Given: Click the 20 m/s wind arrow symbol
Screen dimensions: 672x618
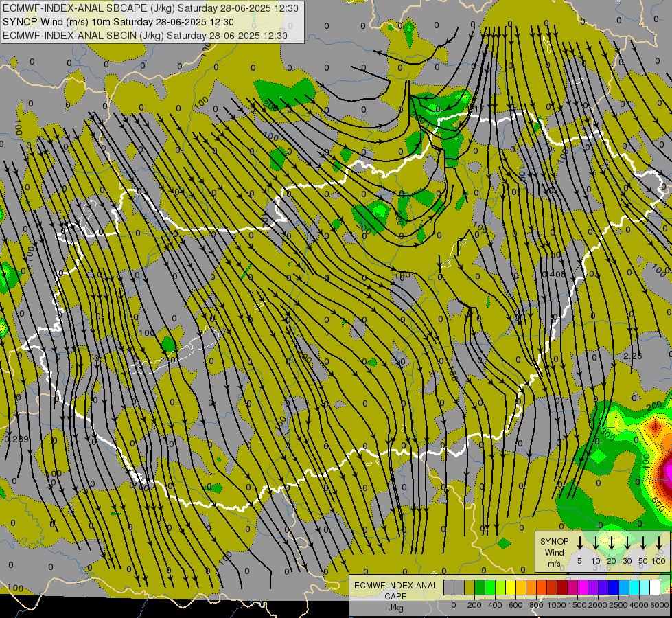Looking at the screenshot, I should point(612,542).
